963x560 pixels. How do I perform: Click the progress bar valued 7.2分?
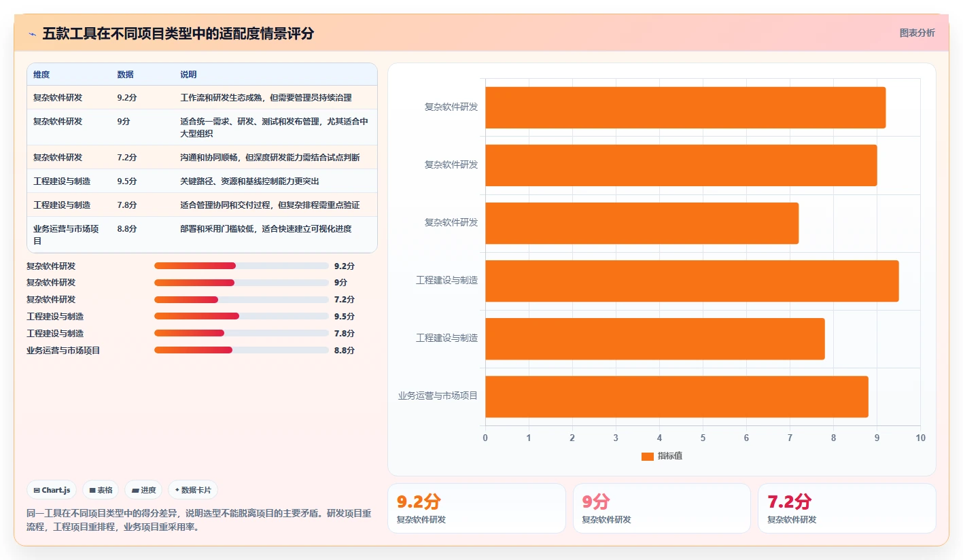click(x=241, y=300)
